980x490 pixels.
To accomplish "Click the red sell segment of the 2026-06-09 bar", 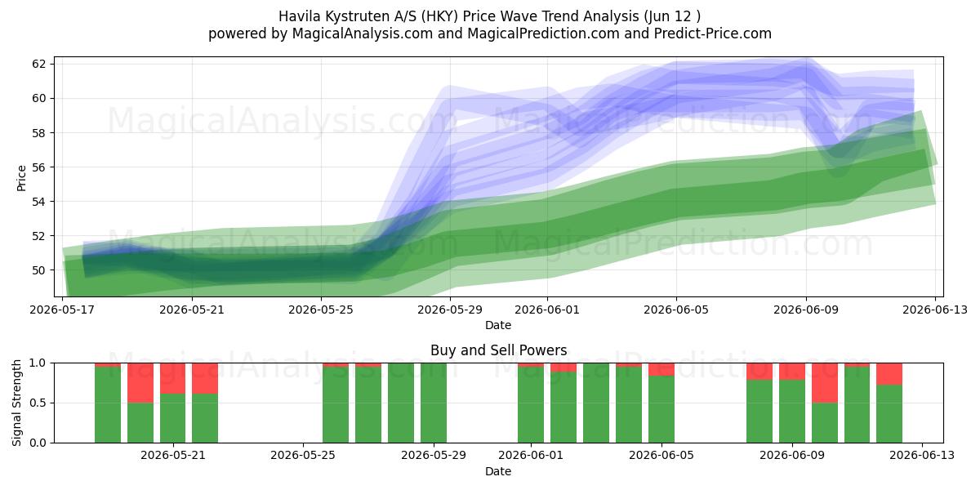I will coord(792,372).
